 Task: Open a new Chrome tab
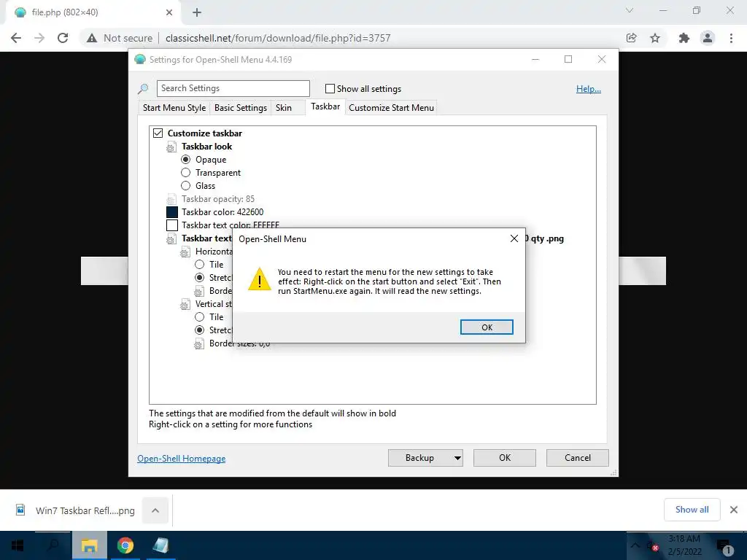[197, 12]
